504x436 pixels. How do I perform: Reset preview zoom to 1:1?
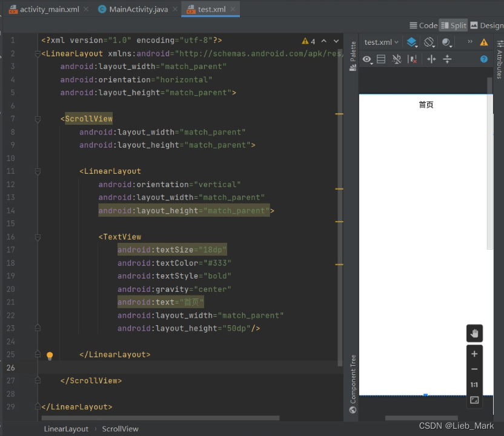[x=474, y=385]
